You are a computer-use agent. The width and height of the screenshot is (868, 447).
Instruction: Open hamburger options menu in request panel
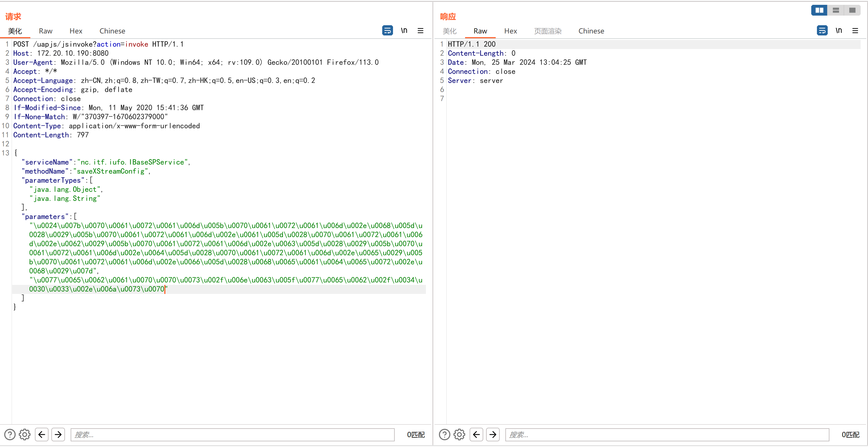pyautogui.click(x=420, y=31)
